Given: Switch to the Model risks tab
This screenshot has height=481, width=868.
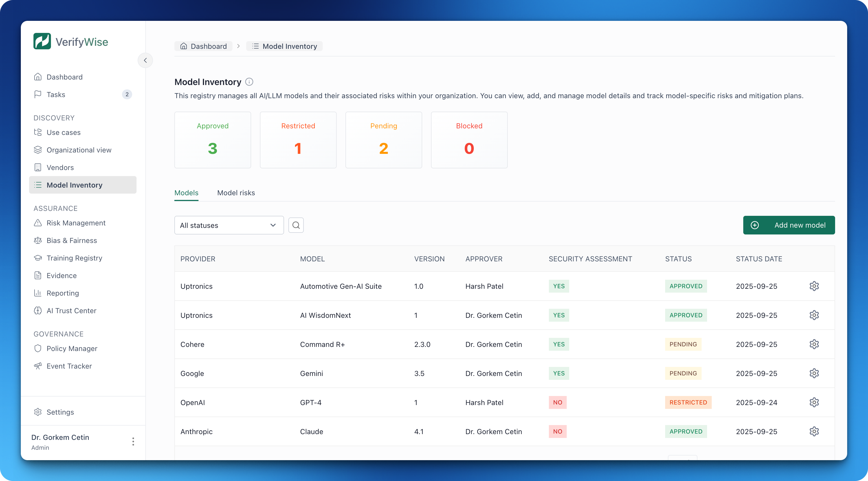Looking at the screenshot, I should 236,193.
